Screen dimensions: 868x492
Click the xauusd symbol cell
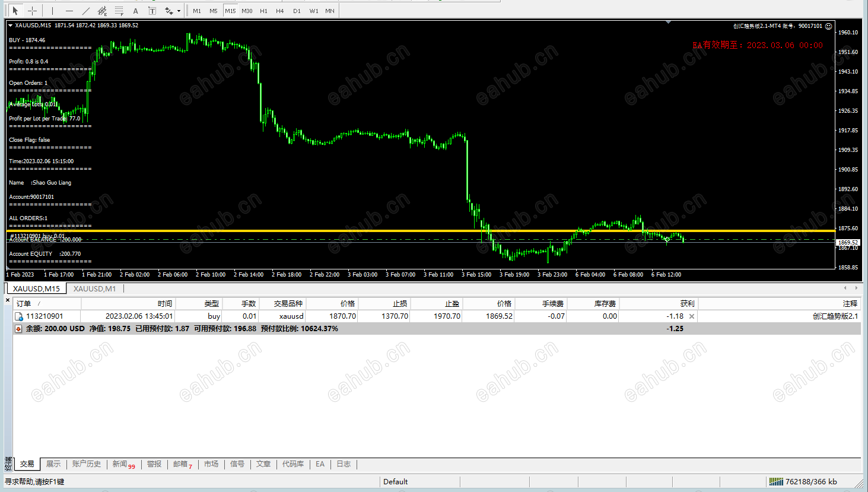[291, 316]
